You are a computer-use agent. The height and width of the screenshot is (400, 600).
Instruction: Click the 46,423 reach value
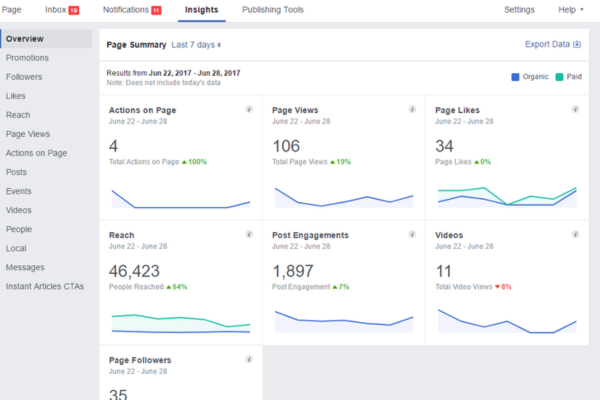point(134,271)
